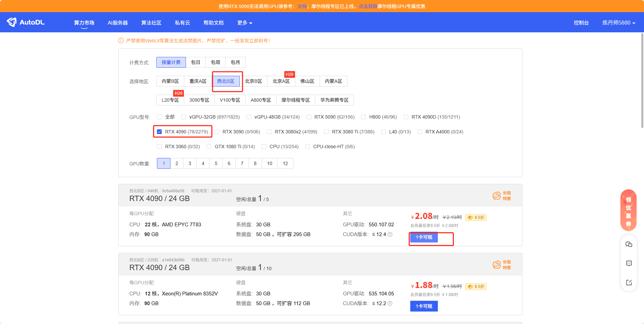Open the feedback message icon in sidebar

point(629,263)
